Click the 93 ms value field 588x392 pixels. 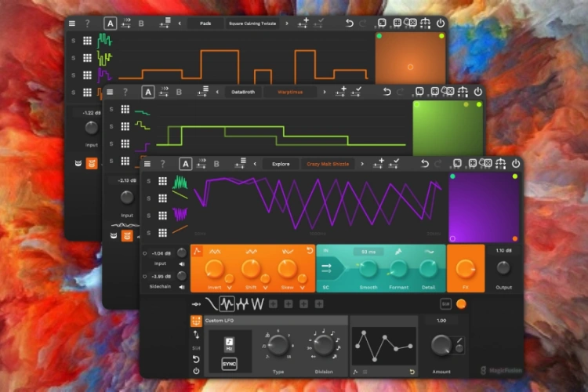pos(368,252)
